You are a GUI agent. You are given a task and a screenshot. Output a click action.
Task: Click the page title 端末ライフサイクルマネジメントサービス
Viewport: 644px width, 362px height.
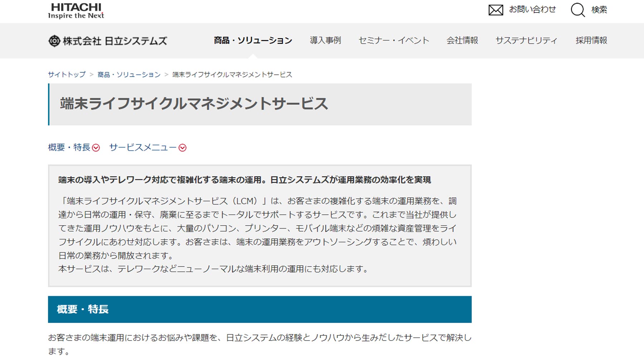[x=194, y=104]
